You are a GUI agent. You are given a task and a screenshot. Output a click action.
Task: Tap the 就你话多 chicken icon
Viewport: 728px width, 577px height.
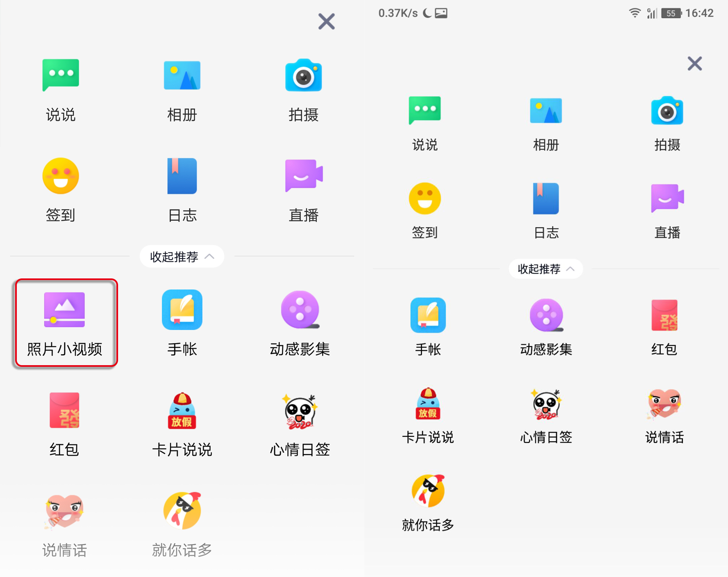182,521
